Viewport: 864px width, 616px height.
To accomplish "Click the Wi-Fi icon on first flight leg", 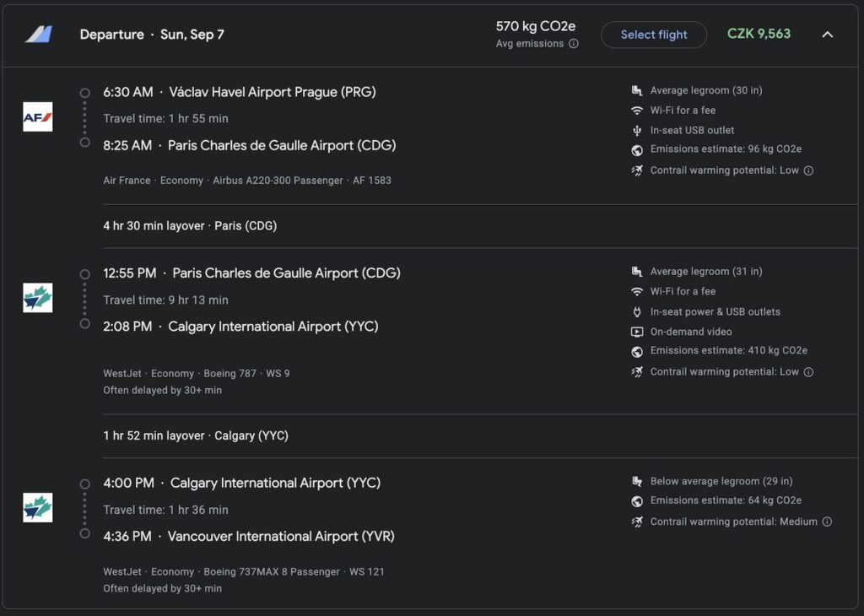I will coord(637,111).
